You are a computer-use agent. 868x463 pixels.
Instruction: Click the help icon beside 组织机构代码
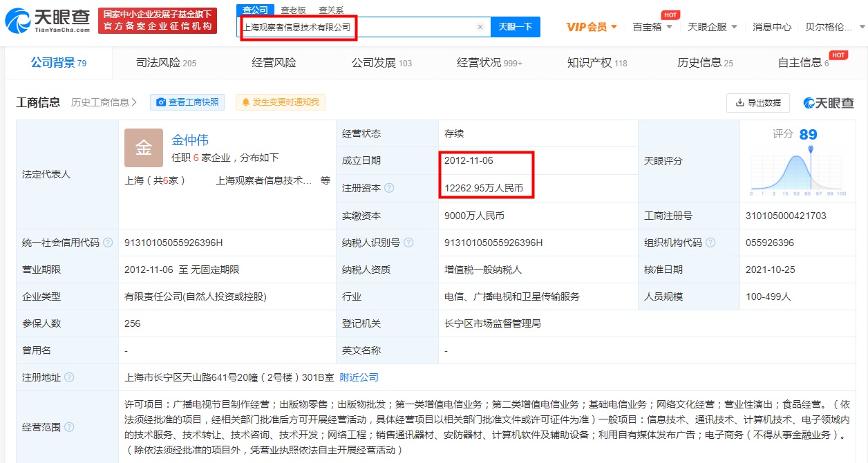[x=710, y=243]
